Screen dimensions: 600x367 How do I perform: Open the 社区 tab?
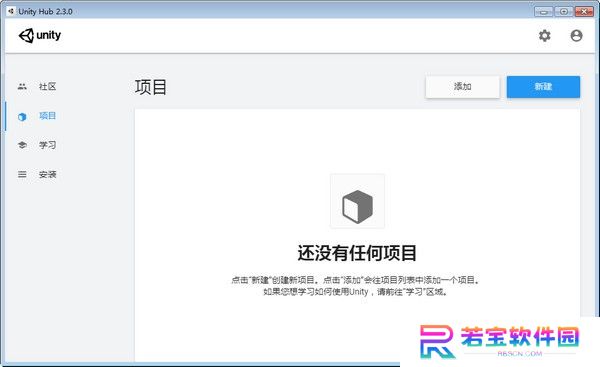[x=47, y=86]
